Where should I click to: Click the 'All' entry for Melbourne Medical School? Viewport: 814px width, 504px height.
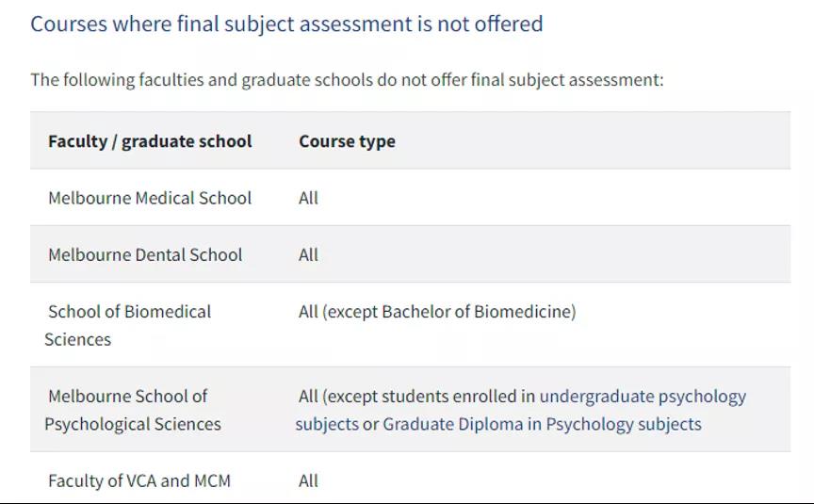pos(308,198)
